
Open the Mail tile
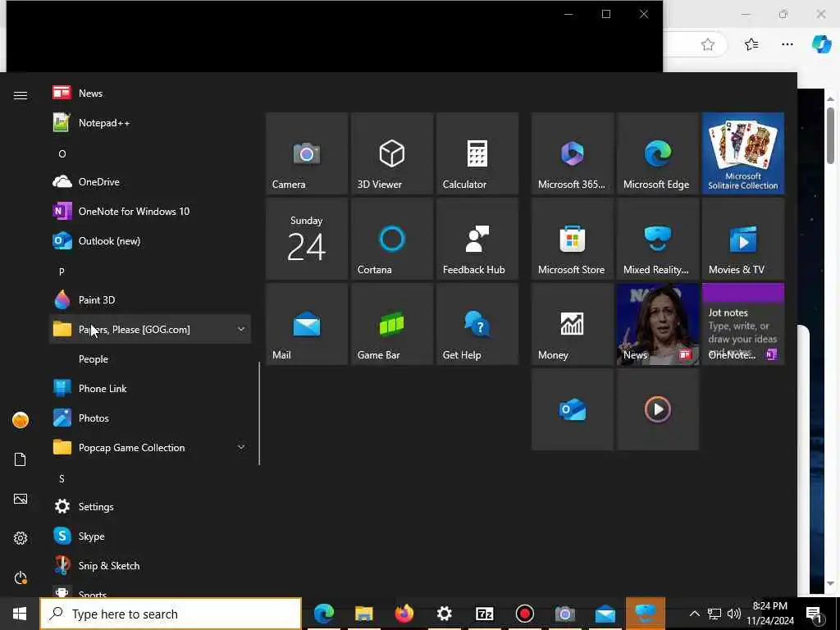point(307,324)
